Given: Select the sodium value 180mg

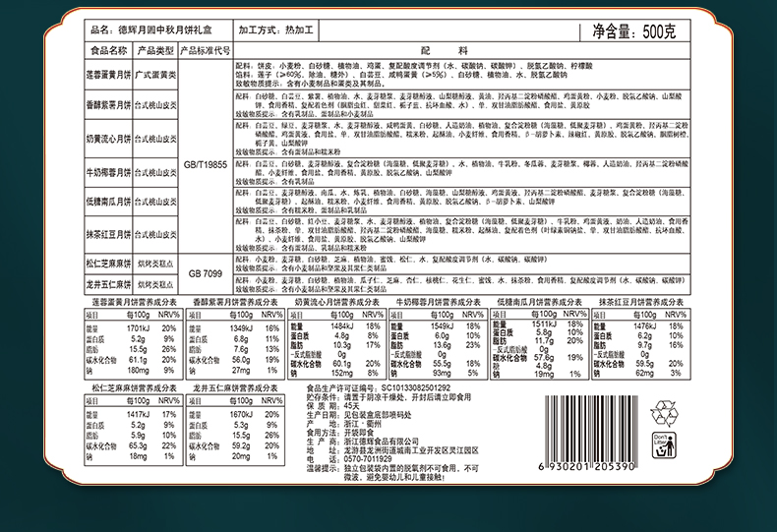Looking at the screenshot, I should coord(138,370).
